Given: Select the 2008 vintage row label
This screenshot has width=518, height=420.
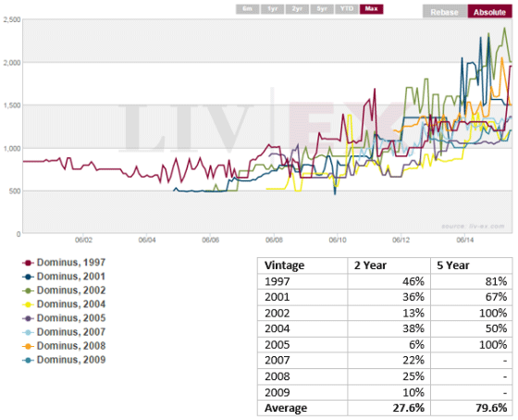Looking at the screenshot, I should click(277, 377).
